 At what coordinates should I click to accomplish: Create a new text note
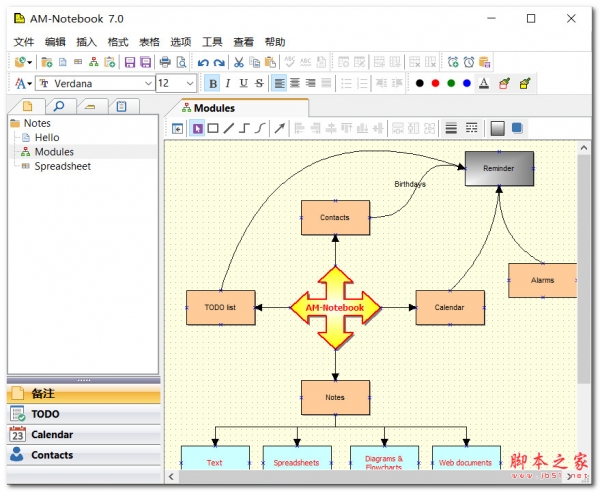[62, 62]
